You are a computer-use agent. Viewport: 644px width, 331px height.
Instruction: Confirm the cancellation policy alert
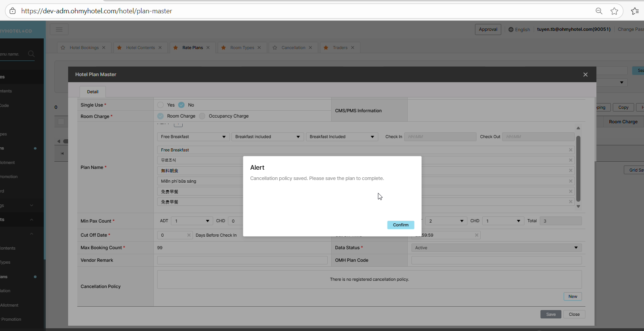pos(400,225)
